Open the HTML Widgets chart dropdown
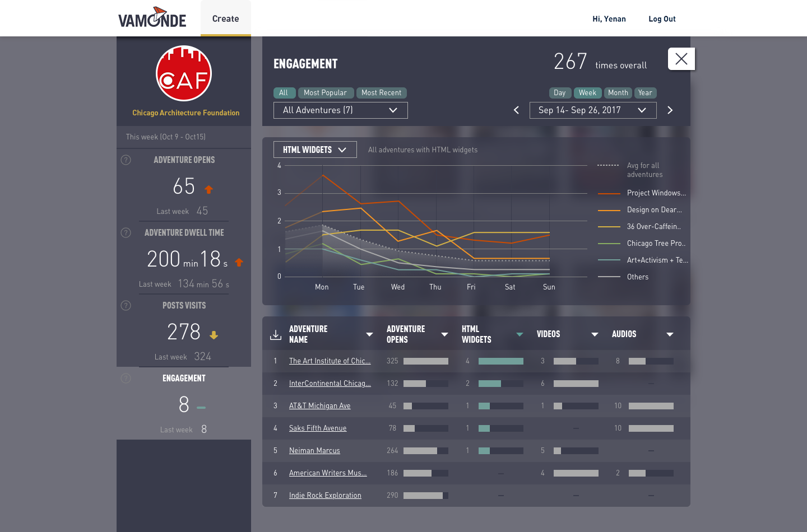Viewport: 807px width, 532px height. 315,150
